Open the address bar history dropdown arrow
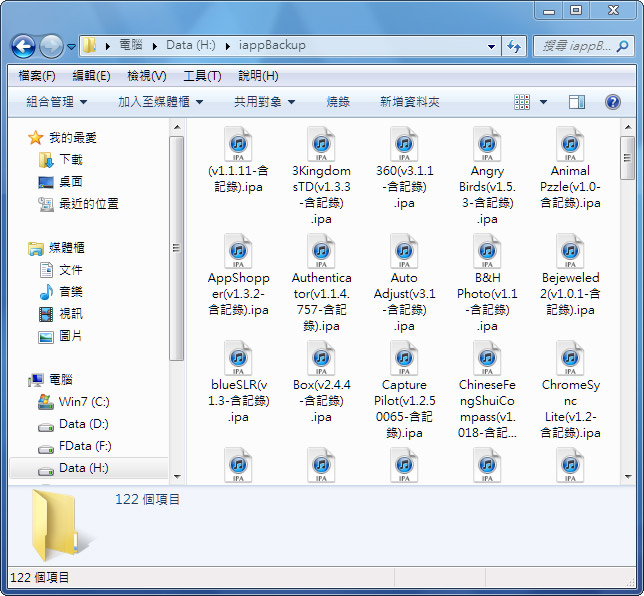The width and height of the screenshot is (644, 596). click(x=491, y=46)
